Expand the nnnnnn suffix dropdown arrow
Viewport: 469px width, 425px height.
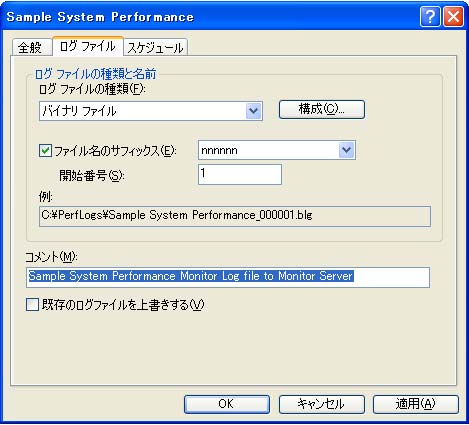click(346, 150)
